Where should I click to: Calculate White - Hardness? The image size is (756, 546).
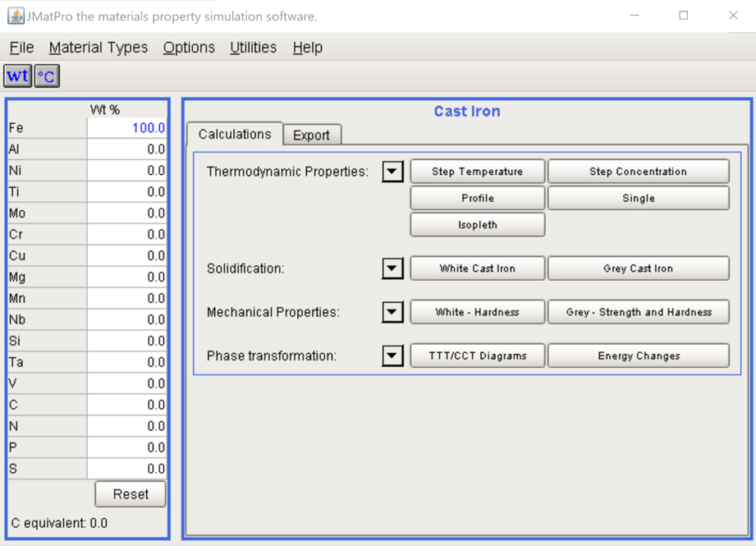pyautogui.click(x=477, y=312)
